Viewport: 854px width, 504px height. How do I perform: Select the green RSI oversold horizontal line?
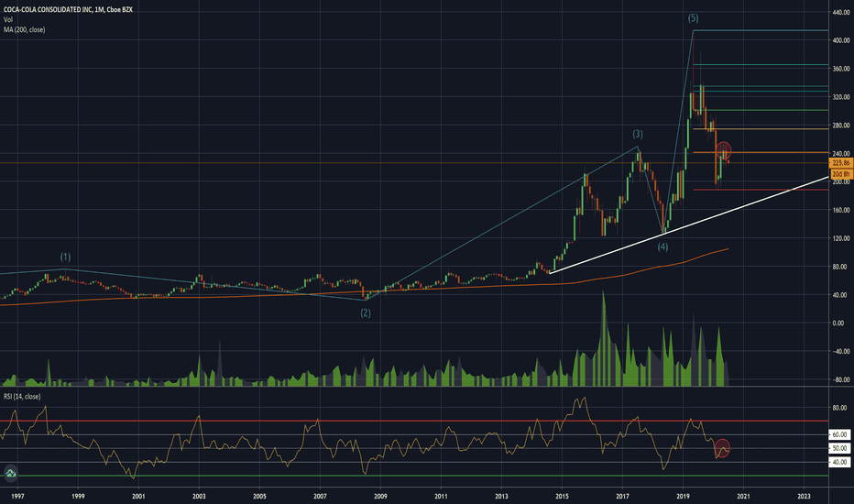[414, 476]
